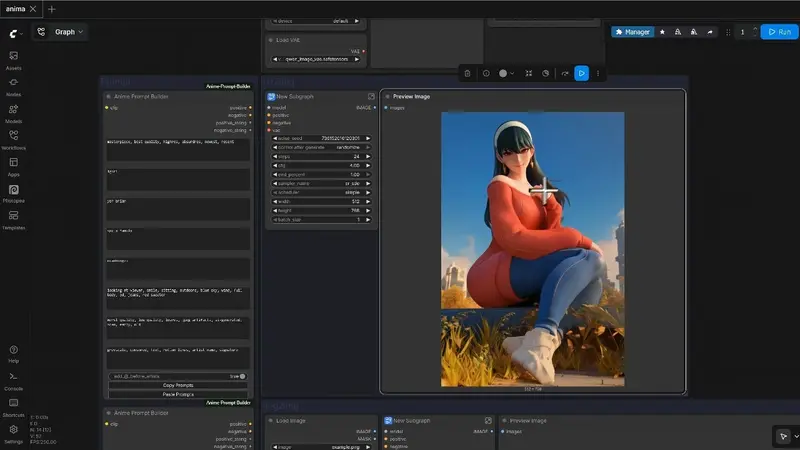
Task: Change control after generate option
Action: tap(321, 147)
